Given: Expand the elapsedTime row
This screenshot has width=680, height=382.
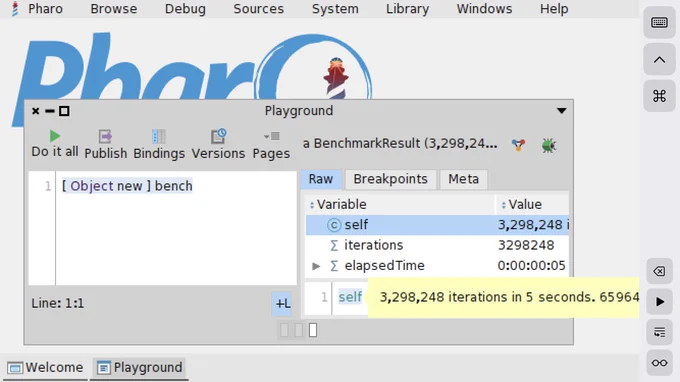Looking at the screenshot, I should [x=316, y=266].
